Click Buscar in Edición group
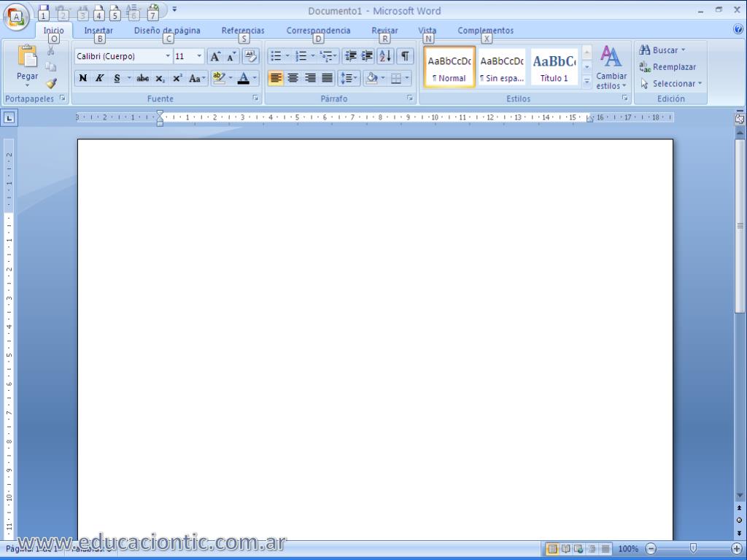Viewport: 747px width, 560px height. [662, 50]
